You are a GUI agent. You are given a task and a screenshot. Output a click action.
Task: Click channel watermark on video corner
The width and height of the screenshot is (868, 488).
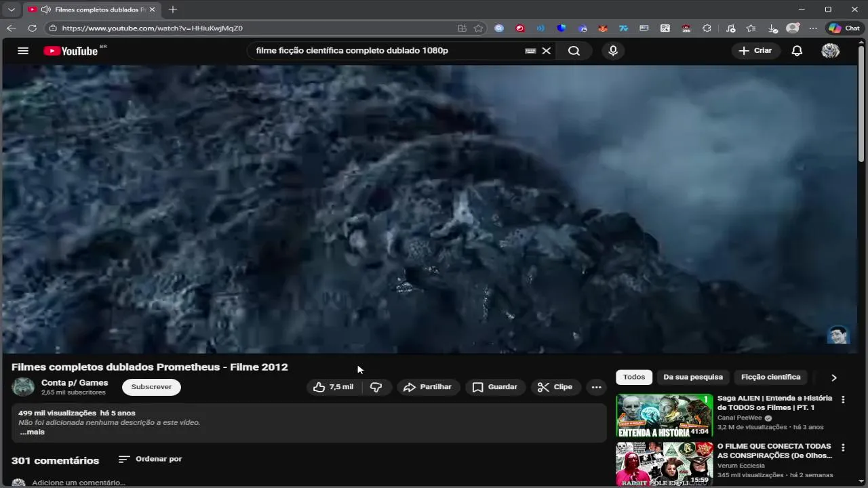coord(839,335)
